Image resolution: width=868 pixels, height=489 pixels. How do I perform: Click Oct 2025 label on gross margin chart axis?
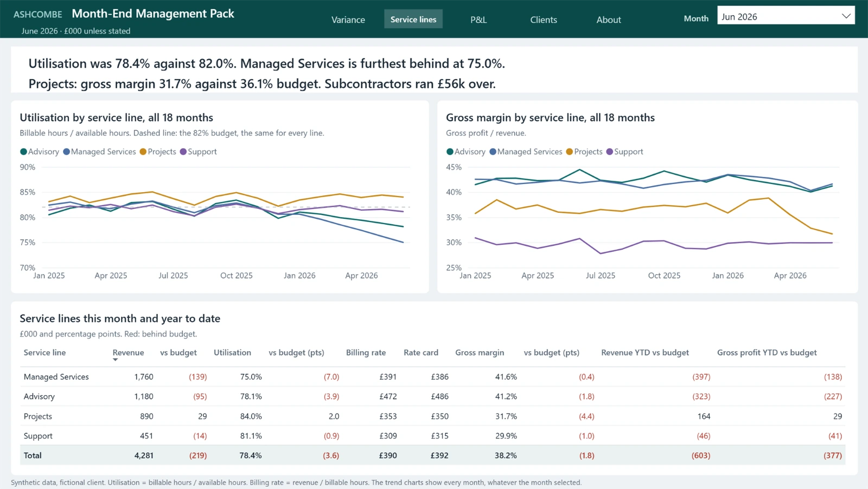coord(664,276)
